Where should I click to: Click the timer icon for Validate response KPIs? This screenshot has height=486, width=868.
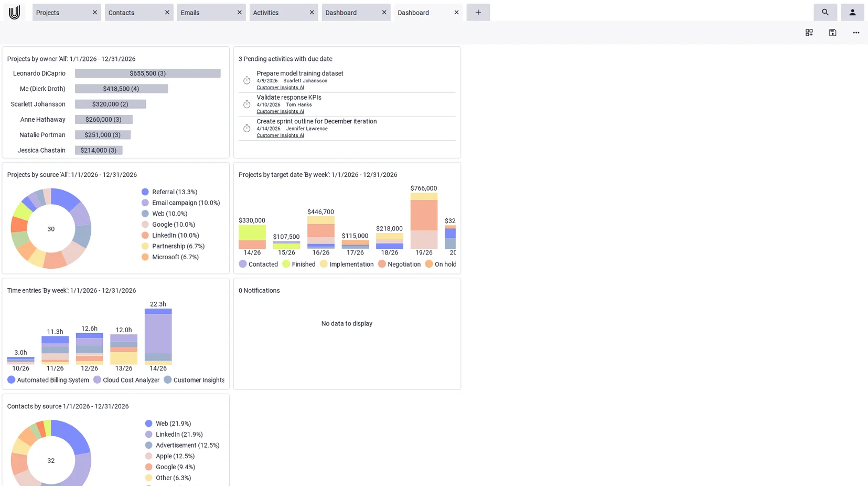coord(247,104)
